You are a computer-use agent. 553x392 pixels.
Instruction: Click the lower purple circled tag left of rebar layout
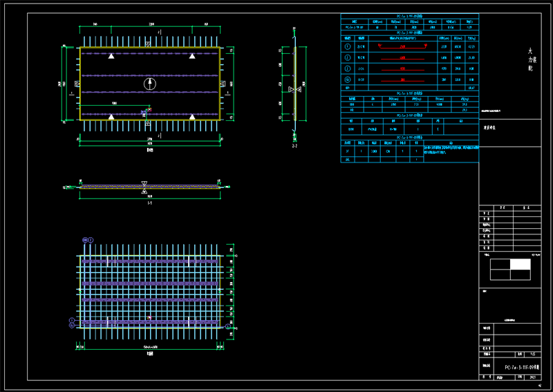tap(72, 326)
